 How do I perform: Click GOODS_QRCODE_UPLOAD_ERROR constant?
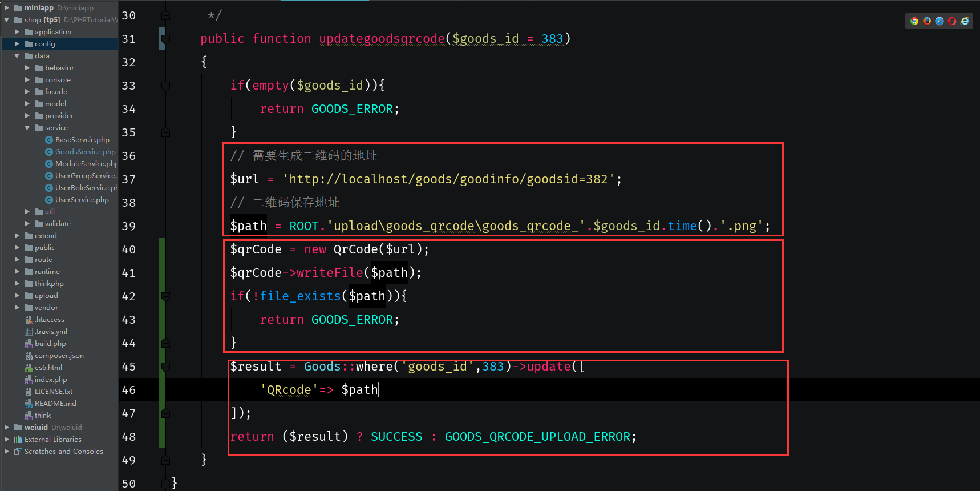click(537, 437)
